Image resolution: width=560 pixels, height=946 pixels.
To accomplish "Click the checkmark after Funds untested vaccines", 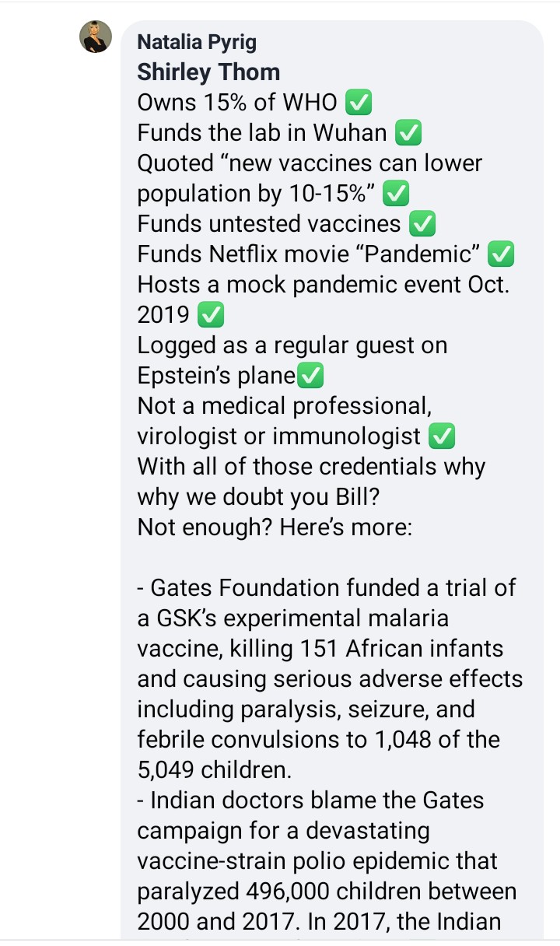I will click(422, 224).
